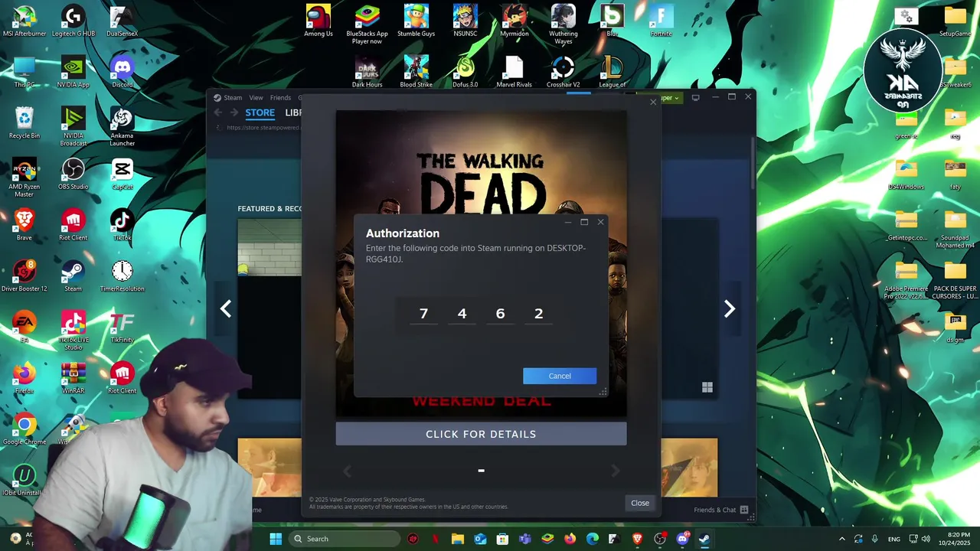Launch NVIDIA App desktop icon
The height and width of the screenshot is (551, 980).
tap(73, 73)
